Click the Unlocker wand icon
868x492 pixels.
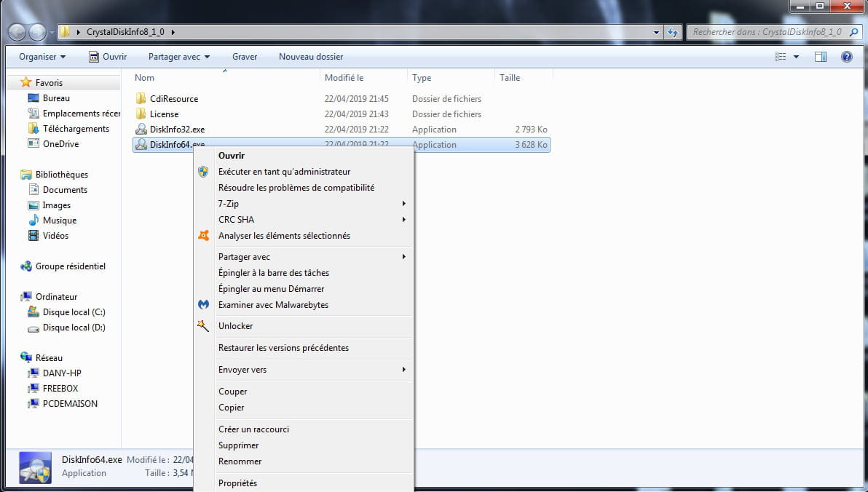pyautogui.click(x=203, y=326)
